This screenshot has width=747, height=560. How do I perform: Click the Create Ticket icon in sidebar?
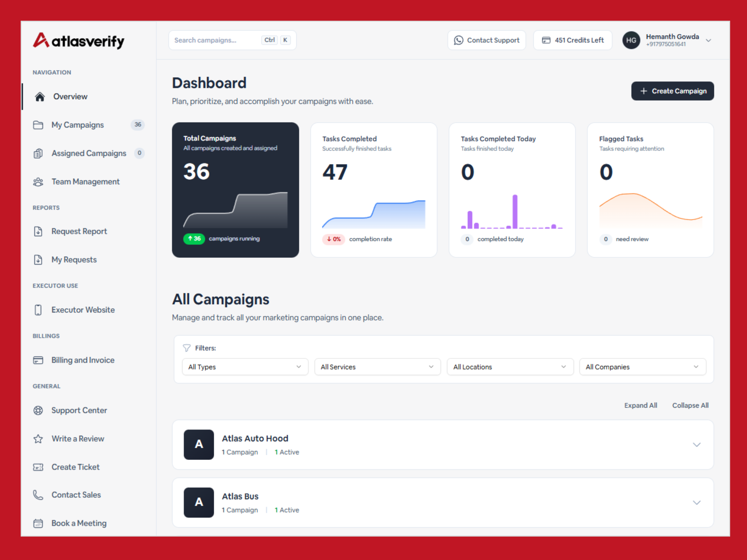(38, 467)
